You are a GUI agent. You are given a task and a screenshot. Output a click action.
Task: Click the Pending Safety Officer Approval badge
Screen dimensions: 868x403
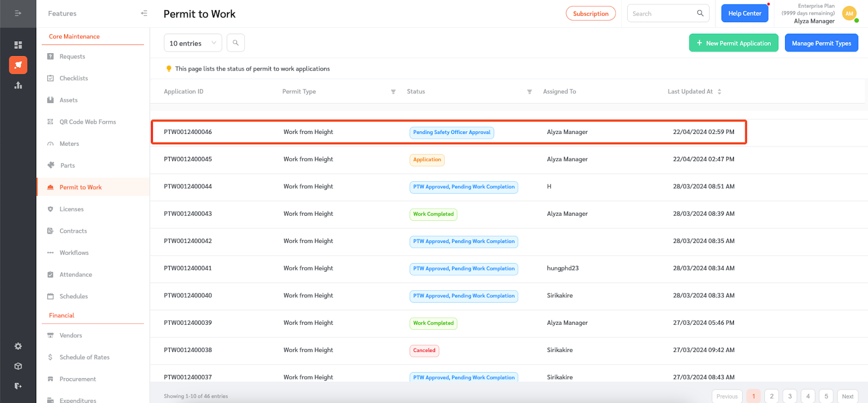(x=452, y=132)
